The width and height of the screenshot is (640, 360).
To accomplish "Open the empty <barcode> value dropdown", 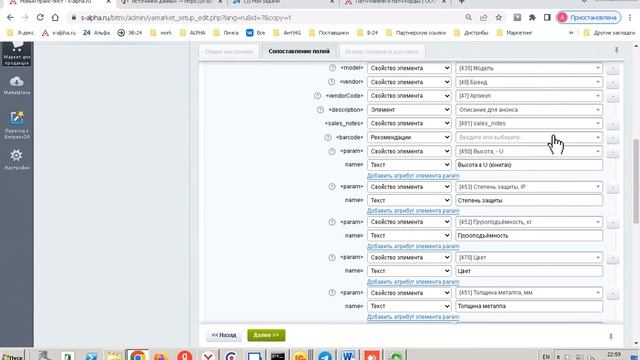I will point(529,138).
